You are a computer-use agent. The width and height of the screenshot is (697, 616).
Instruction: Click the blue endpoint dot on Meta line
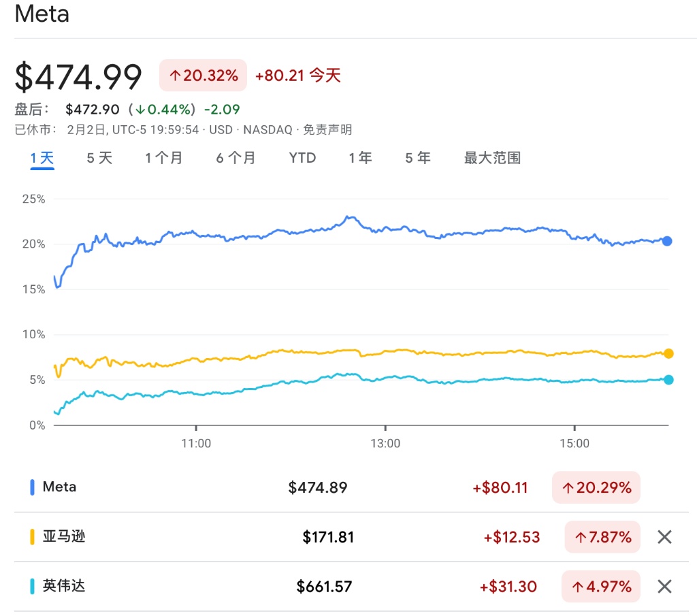pos(667,241)
